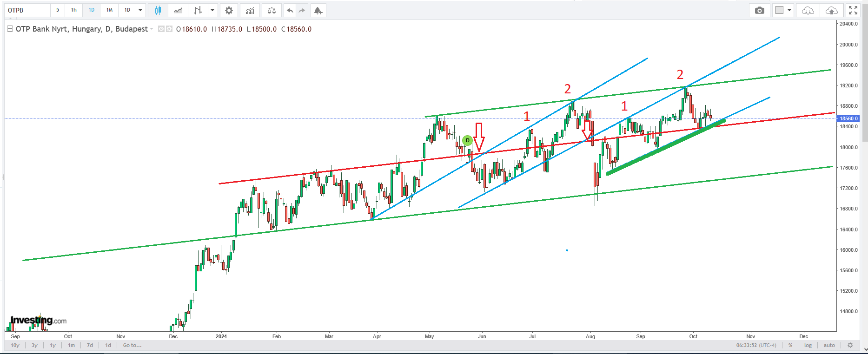Toggle fullscreen mode for the chart
The height and width of the screenshot is (354, 868).
853,10
